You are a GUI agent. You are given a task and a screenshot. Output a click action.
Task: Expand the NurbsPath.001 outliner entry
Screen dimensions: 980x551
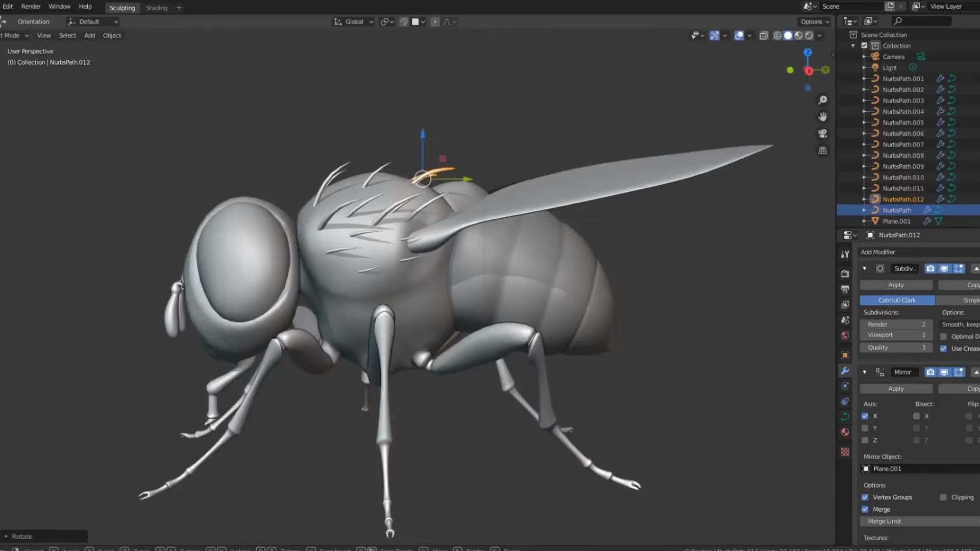click(863, 79)
